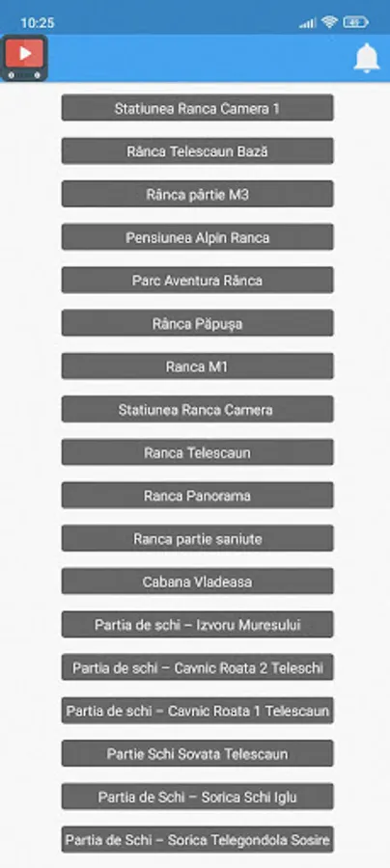
Task: View Pensiunea Alpin Ranca camera
Action: click(197, 237)
